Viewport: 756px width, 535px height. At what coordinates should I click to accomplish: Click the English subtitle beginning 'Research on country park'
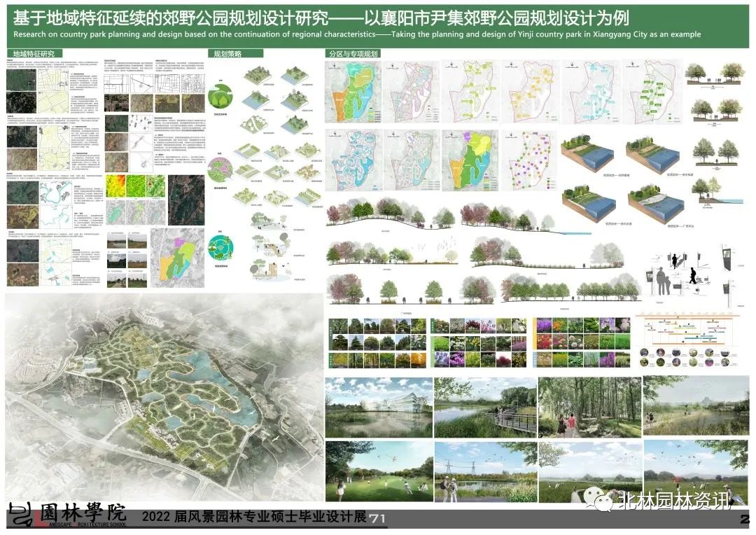[357, 35]
